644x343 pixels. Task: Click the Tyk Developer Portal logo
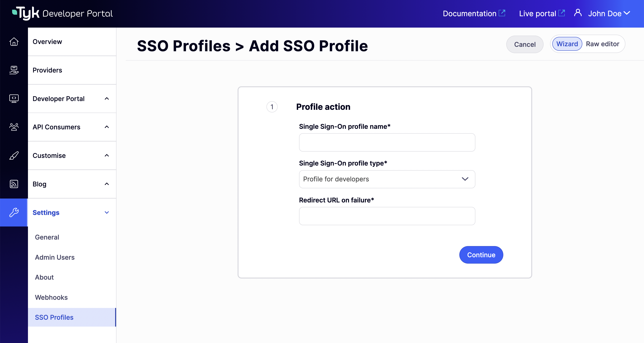[62, 13]
